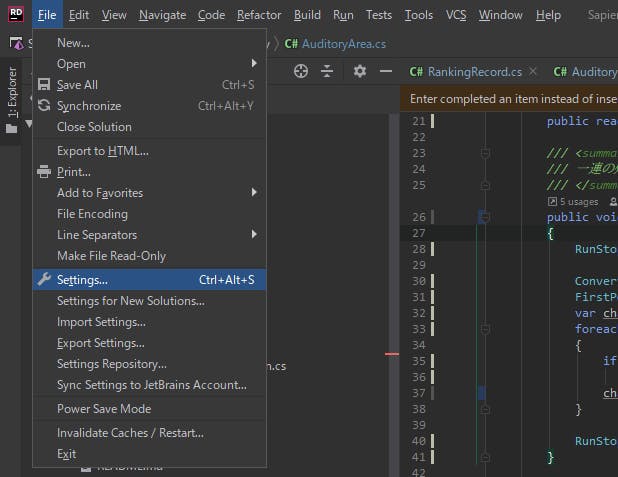Click the Print printer icon
This screenshot has width=618, height=477.
(44, 171)
